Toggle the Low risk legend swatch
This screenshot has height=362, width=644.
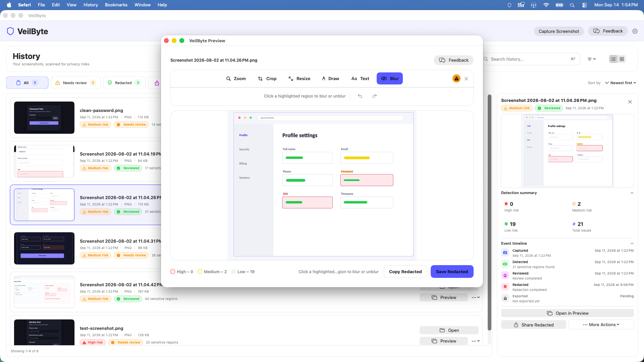(x=233, y=271)
